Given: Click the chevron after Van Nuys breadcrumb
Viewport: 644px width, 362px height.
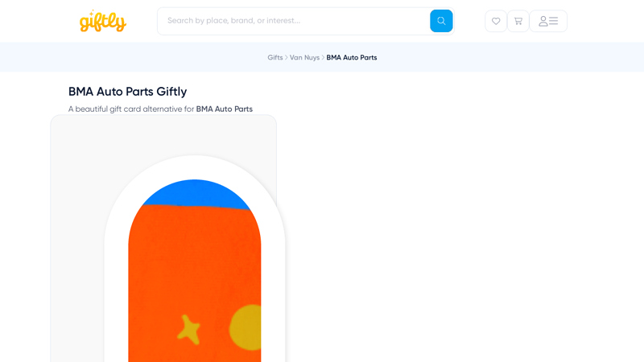Looking at the screenshot, I should point(323,58).
